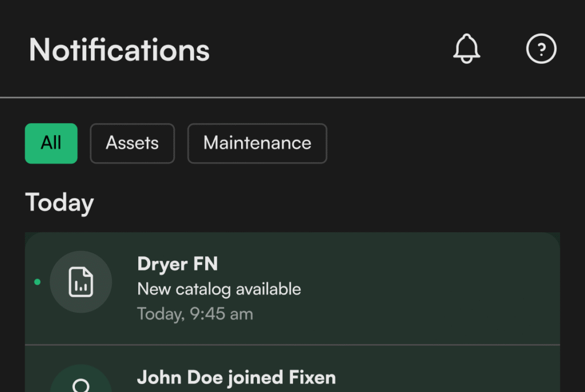
Task: Select the All filter chip
Action: click(51, 143)
